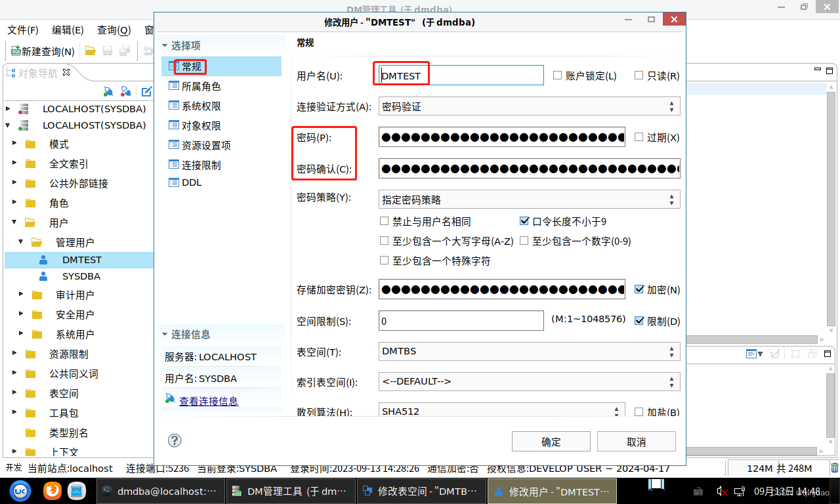Open the 散列算法 SHA512 dropdown
Viewport: 840px width, 504px height.
[501, 411]
